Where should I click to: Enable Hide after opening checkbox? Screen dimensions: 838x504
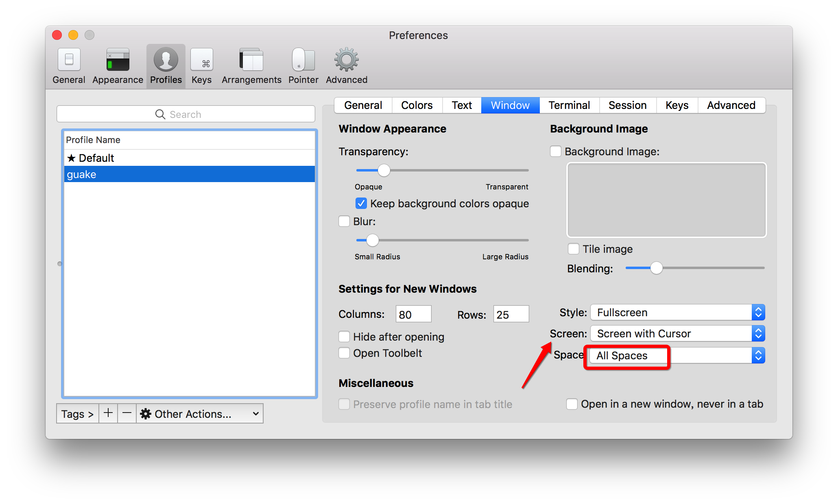(344, 337)
